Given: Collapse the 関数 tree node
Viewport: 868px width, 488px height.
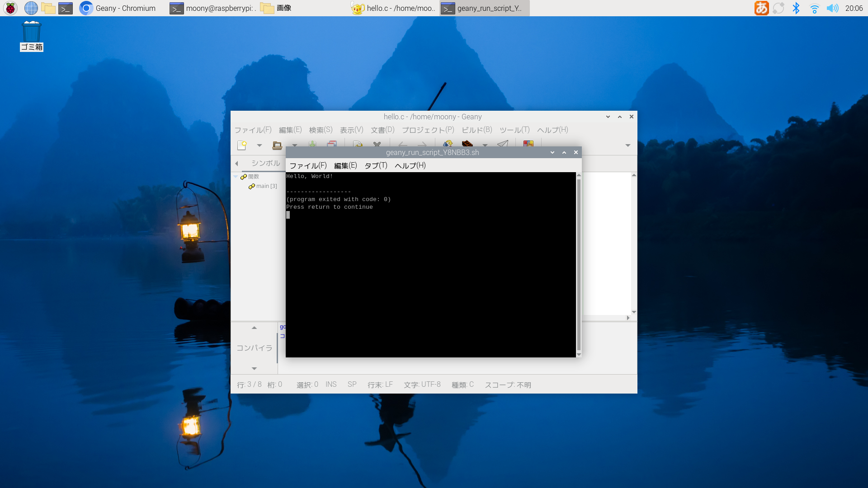Looking at the screenshot, I should tap(236, 177).
